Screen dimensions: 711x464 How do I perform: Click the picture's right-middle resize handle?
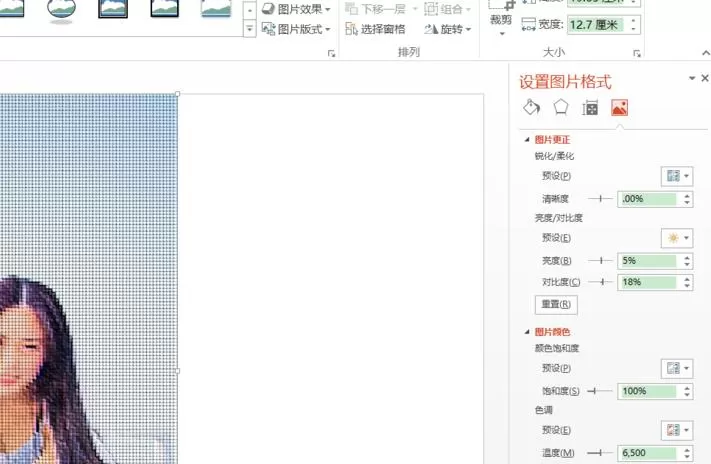coord(177,371)
